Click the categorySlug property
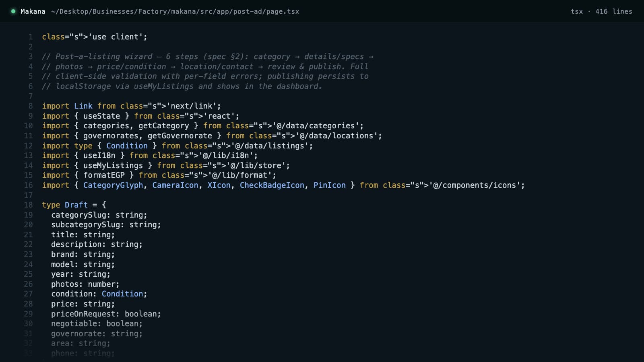This screenshot has height=362, width=644. [x=79, y=215]
